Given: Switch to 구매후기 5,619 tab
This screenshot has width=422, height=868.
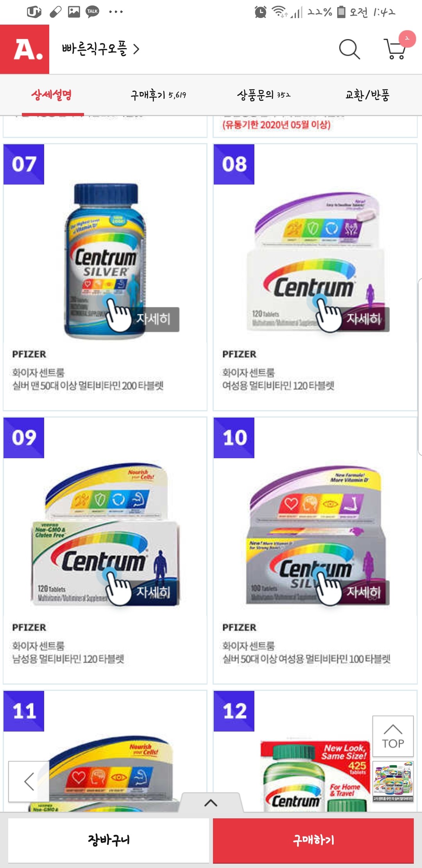Looking at the screenshot, I should point(158,95).
